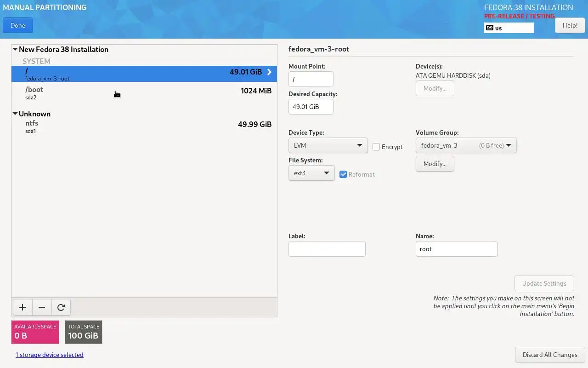This screenshot has height=368, width=588.
Task: Click the chevron arrow on the root partition row
Action: click(x=269, y=72)
